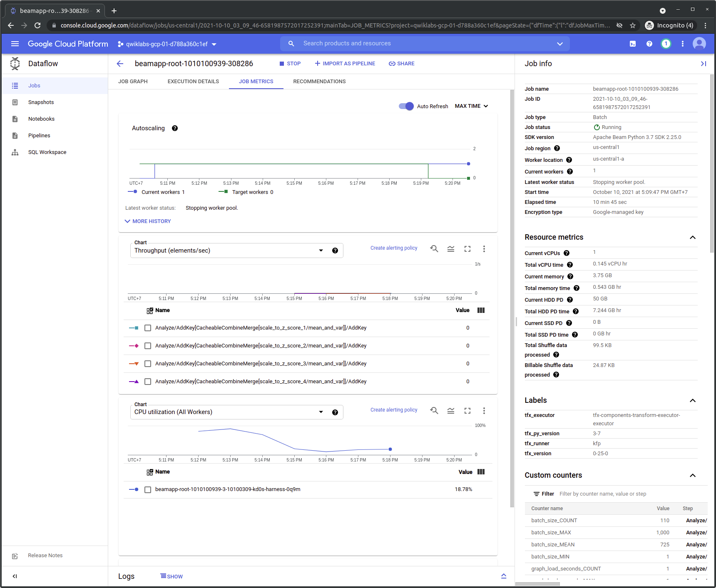
Task: Switch to the RECOMMENDATIONS tab
Action: (x=319, y=82)
